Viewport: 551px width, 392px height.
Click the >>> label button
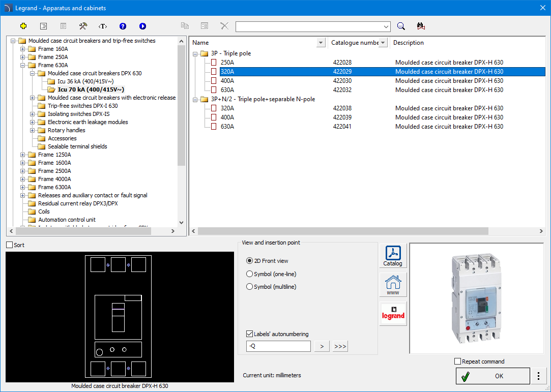point(340,346)
